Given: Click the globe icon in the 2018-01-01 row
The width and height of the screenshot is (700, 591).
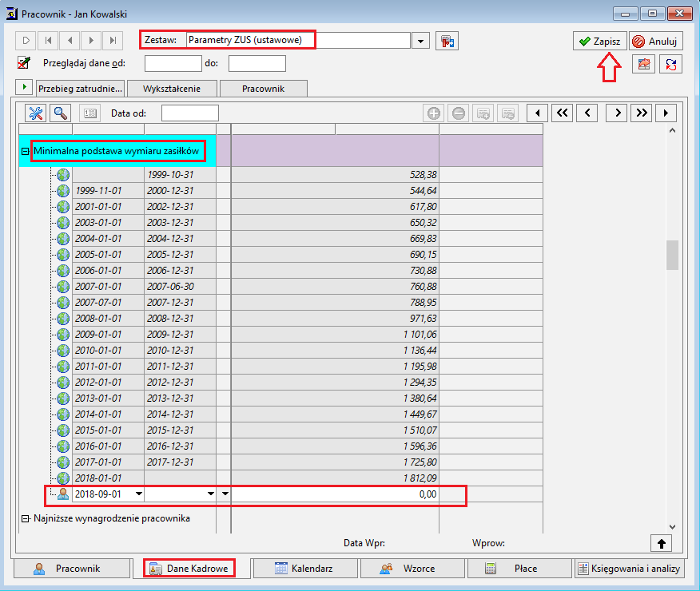Looking at the screenshot, I should [63, 478].
